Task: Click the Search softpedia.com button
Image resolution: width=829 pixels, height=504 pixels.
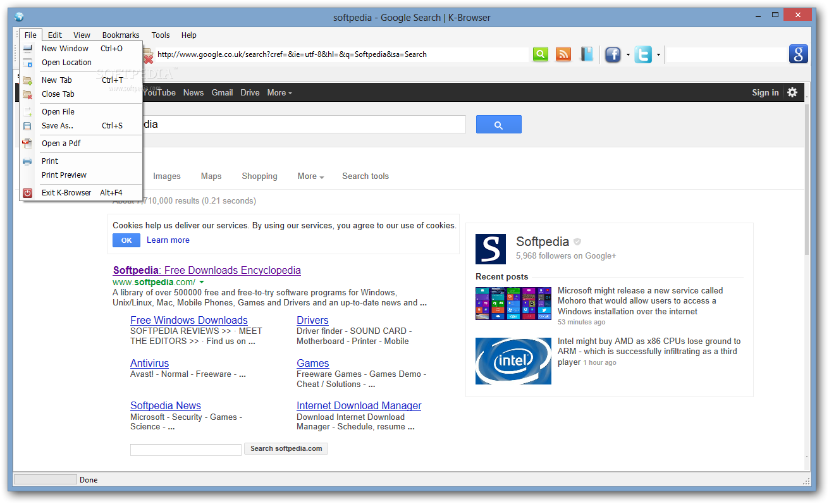Action: tap(286, 449)
